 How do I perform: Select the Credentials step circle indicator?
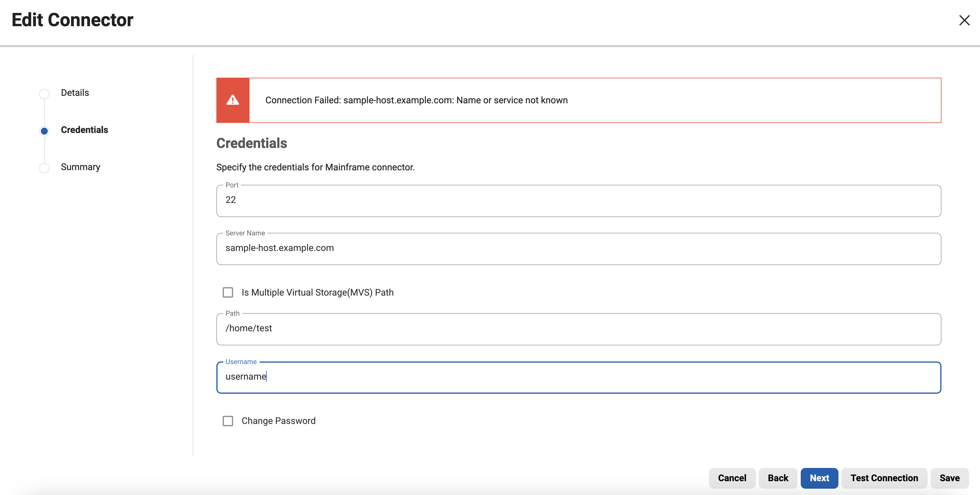[44, 131]
